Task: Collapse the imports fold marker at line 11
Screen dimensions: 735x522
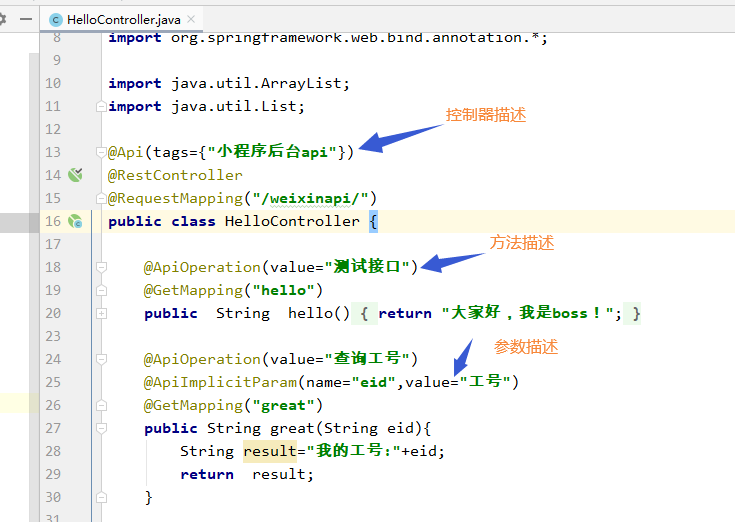Action: (101, 106)
